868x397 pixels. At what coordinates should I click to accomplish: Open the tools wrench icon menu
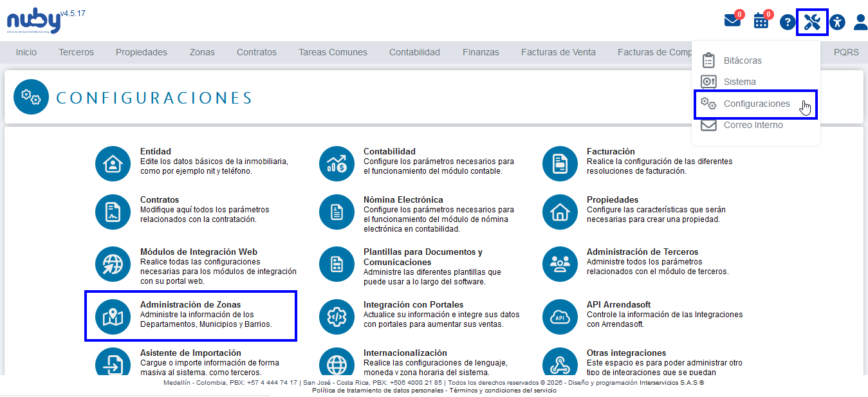812,23
